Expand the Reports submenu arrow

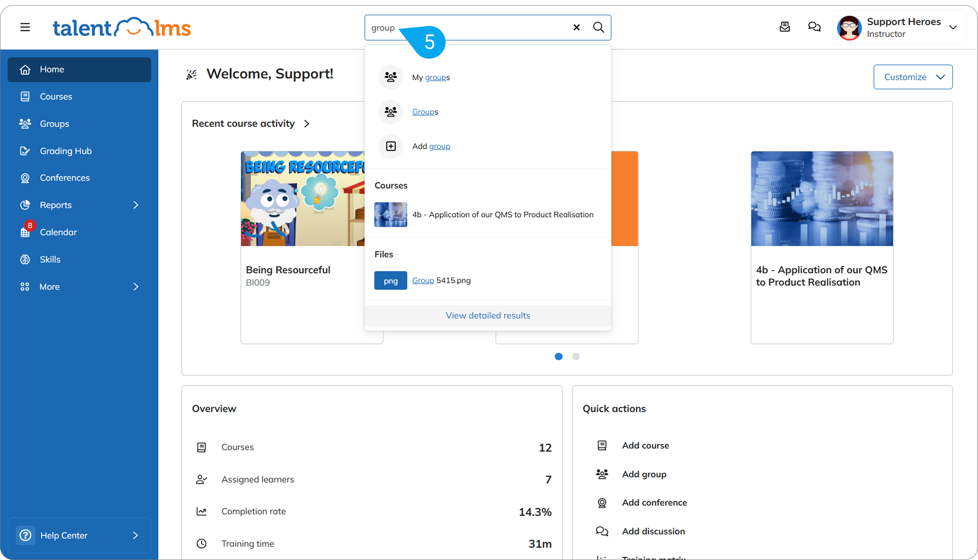[136, 205]
